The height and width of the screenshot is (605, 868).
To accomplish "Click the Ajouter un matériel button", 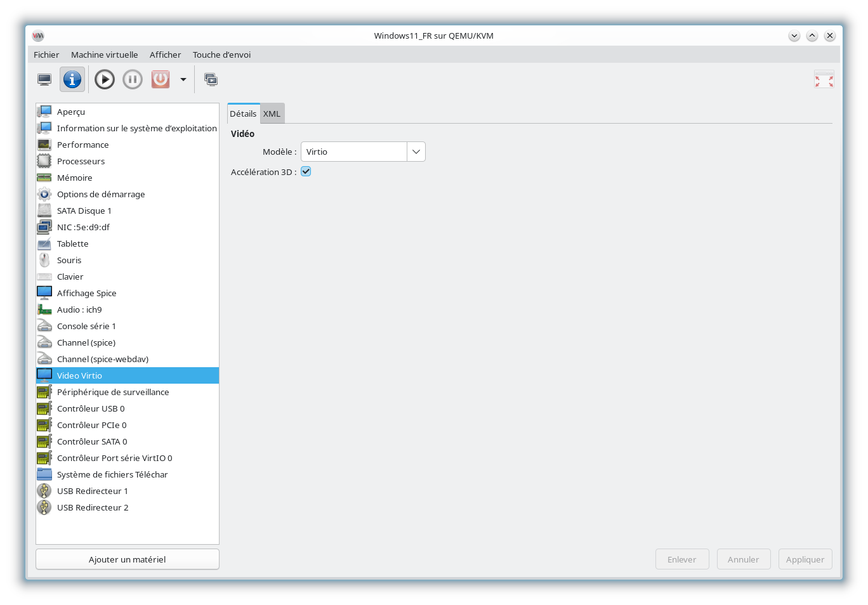I will 128,559.
